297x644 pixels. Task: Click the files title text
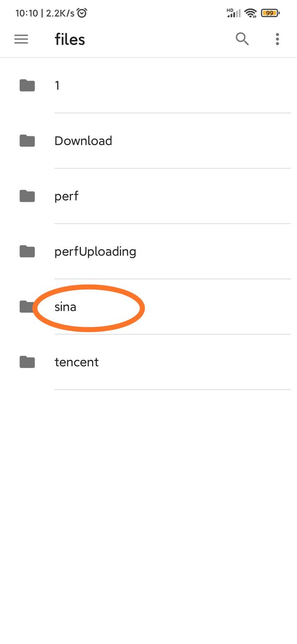[x=70, y=40]
